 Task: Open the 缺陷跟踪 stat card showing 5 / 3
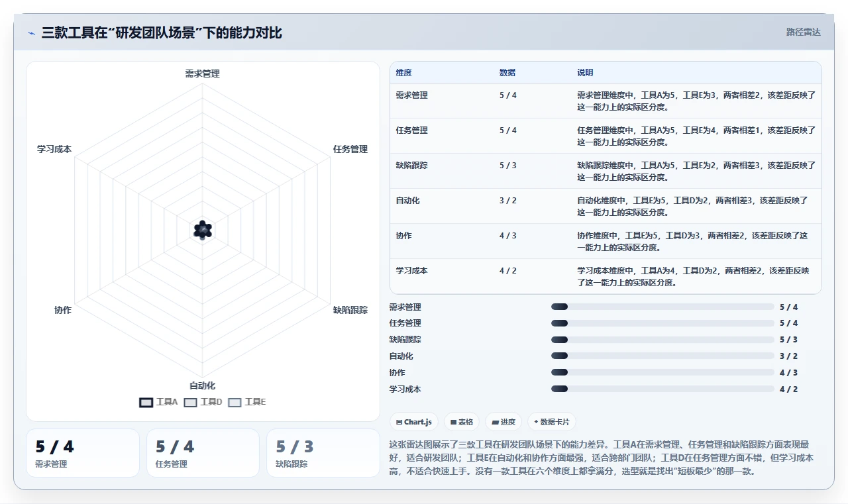coord(323,453)
